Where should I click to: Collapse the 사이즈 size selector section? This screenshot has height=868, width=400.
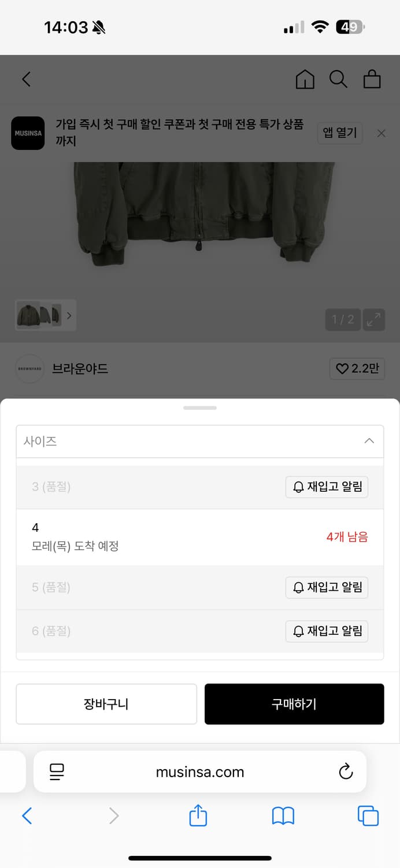369,440
